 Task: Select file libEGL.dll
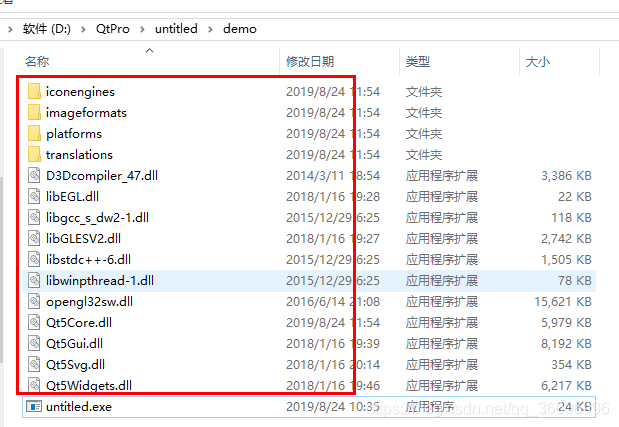72,197
